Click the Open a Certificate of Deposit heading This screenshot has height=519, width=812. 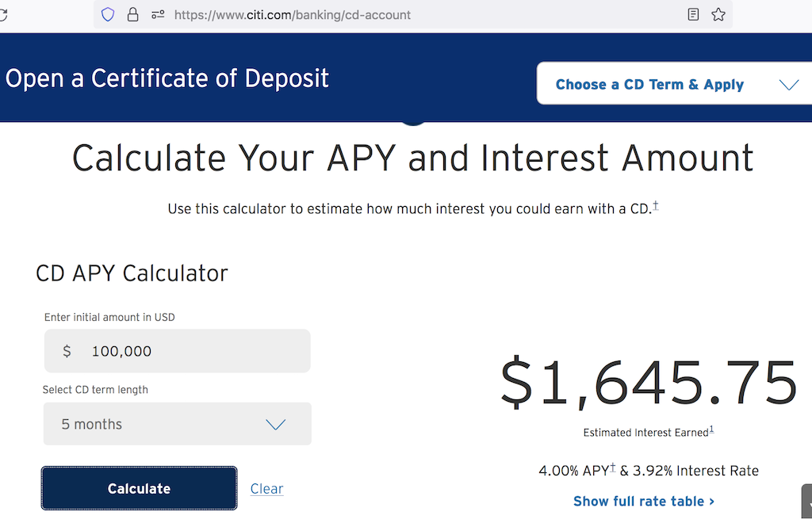click(x=167, y=78)
